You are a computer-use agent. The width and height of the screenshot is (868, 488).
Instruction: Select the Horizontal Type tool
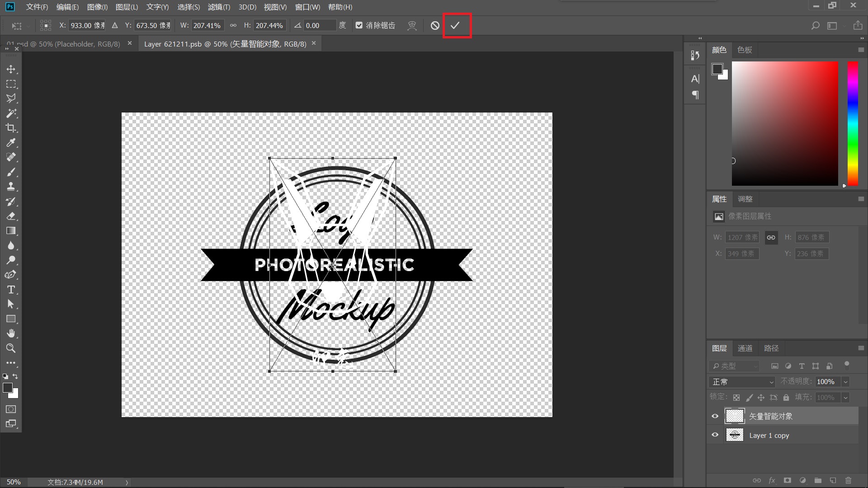pos(11,290)
